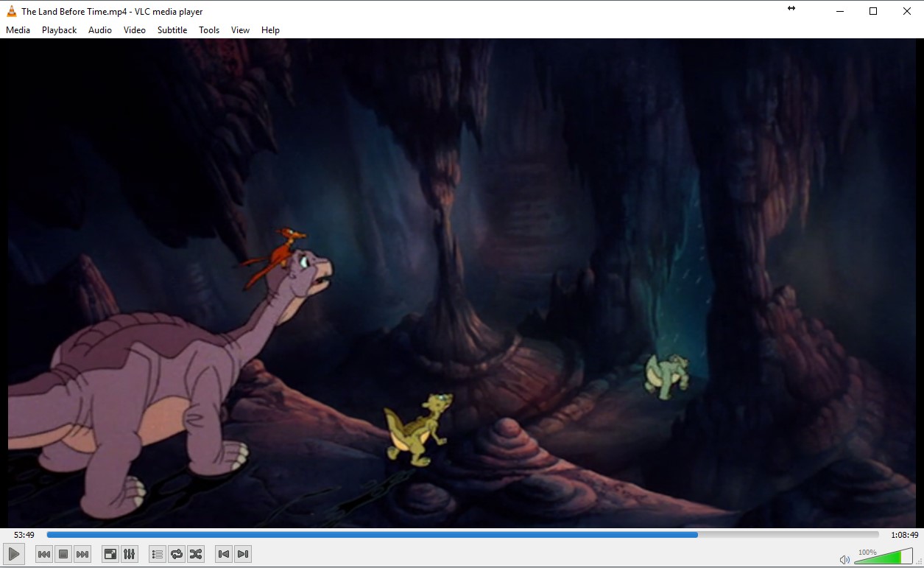The image size is (924, 568).
Task: Expand the Media menu
Action: (18, 30)
